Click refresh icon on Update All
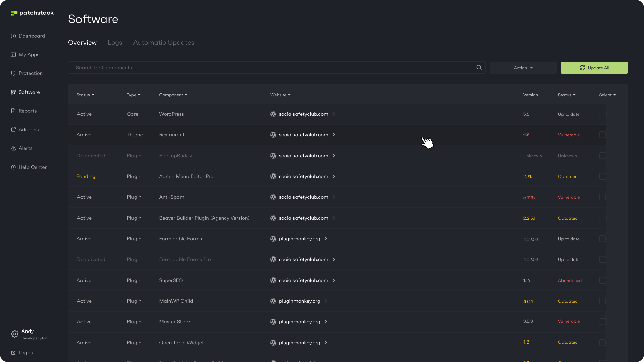 click(582, 68)
